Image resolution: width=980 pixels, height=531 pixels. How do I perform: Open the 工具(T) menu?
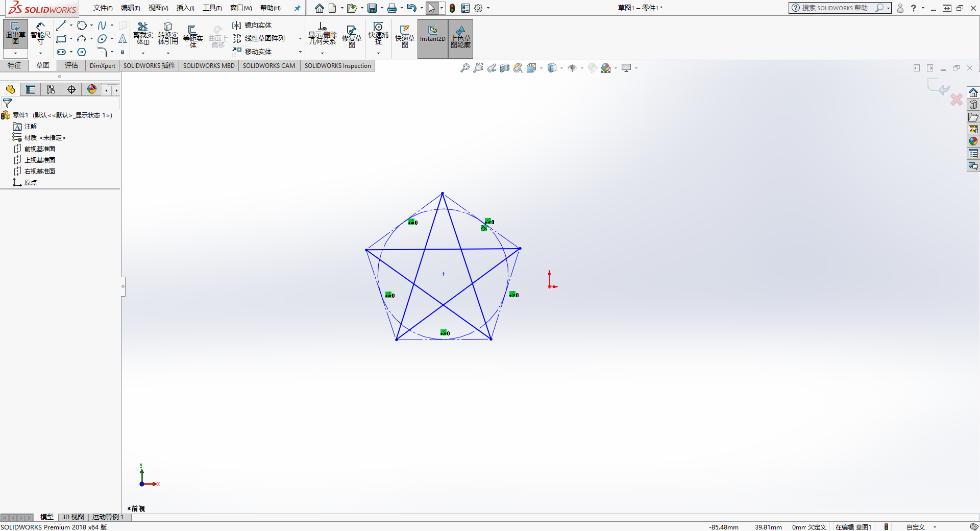click(x=212, y=8)
